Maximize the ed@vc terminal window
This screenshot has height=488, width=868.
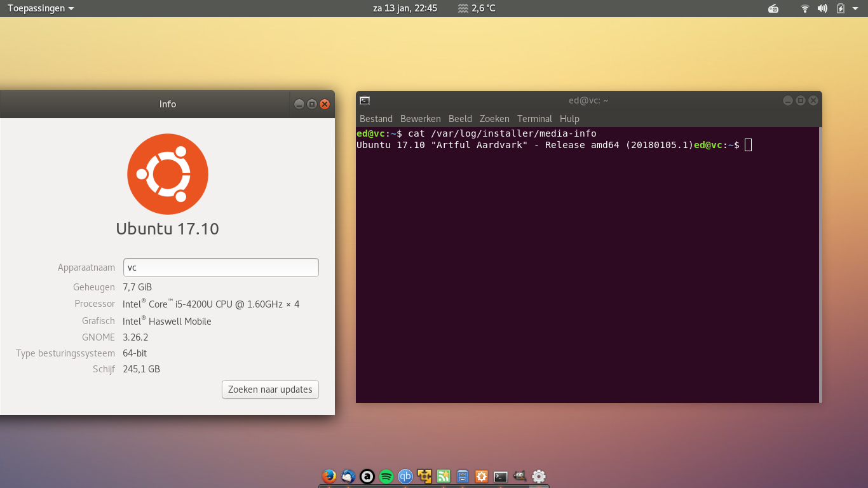click(x=801, y=100)
